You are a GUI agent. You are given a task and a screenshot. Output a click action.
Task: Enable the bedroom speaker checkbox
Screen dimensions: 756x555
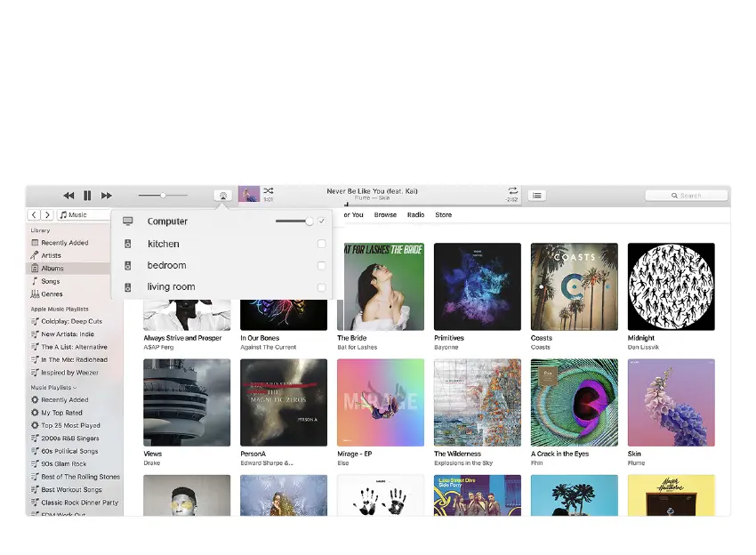[322, 266]
